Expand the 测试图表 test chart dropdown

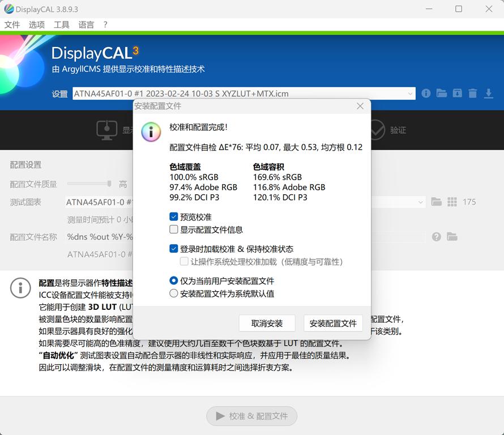coord(420,201)
